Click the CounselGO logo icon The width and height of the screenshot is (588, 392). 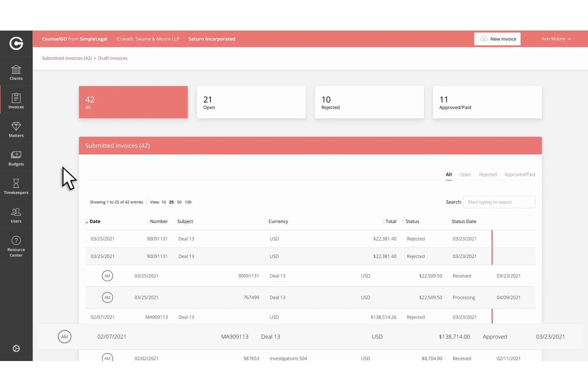click(16, 43)
